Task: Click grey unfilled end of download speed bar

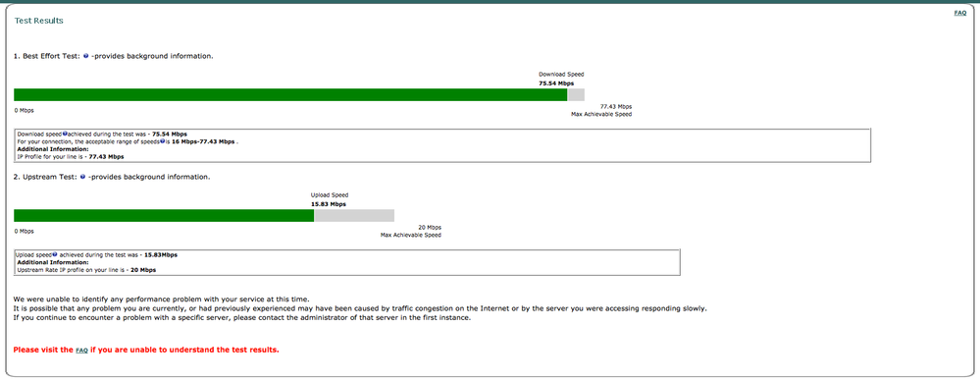Action: click(x=576, y=94)
